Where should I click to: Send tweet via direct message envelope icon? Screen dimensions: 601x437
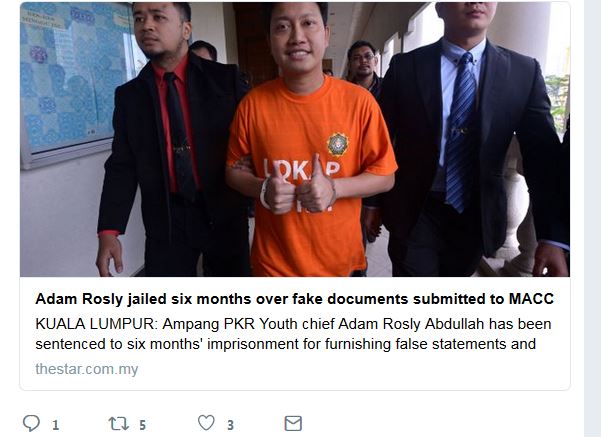pyautogui.click(x=293, y=424)
